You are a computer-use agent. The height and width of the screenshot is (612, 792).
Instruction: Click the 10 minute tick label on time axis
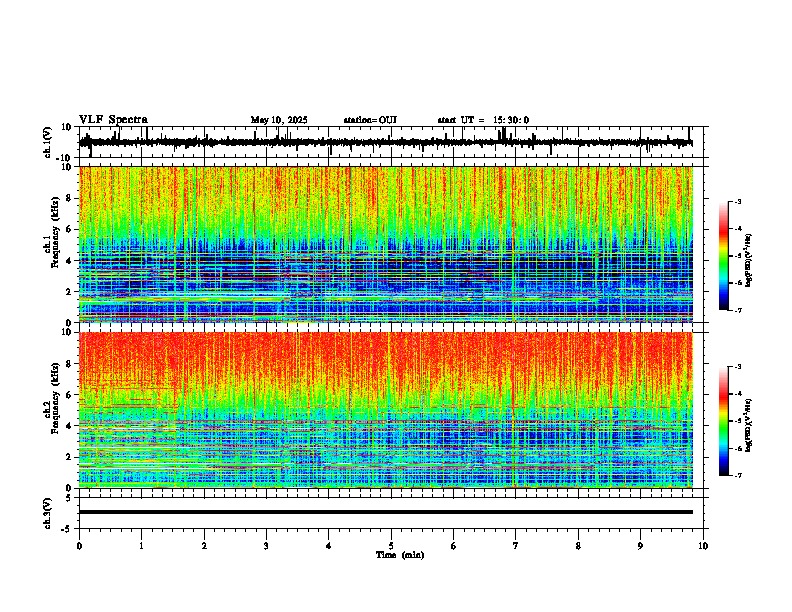[703, 546]
